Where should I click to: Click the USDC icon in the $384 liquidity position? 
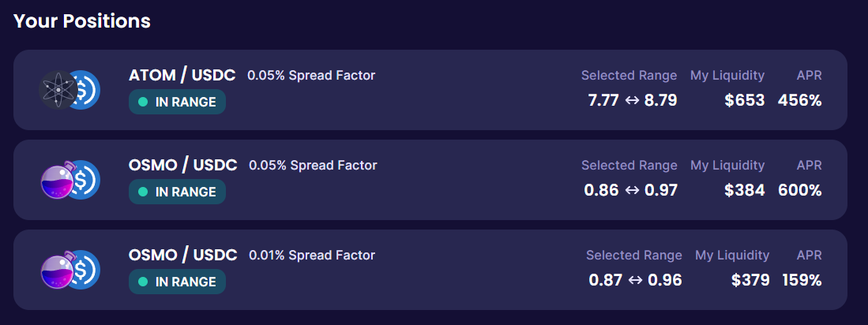coord(84,180)
